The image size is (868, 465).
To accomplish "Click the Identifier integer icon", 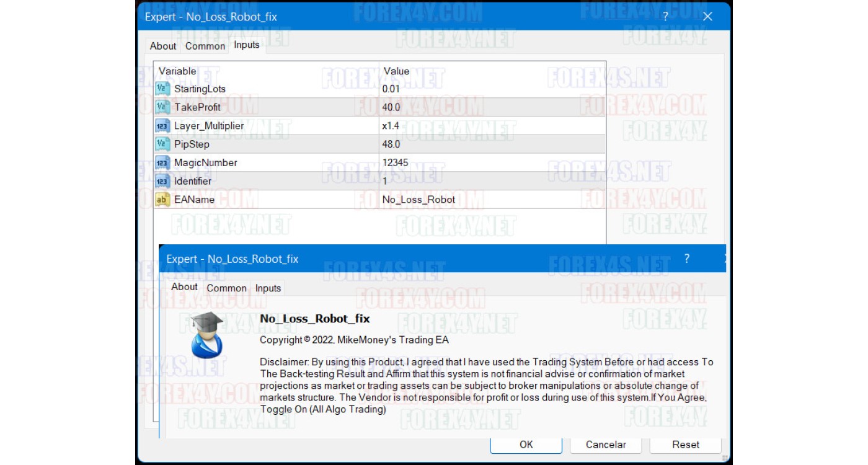I will pos(162,181).
